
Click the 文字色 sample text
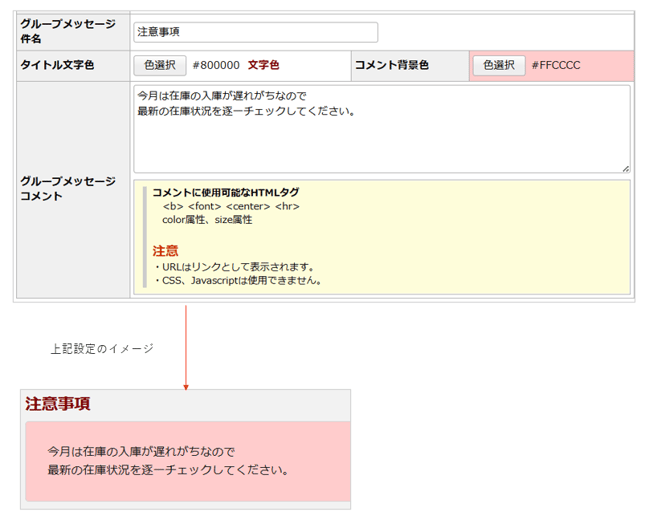point(264,65)
